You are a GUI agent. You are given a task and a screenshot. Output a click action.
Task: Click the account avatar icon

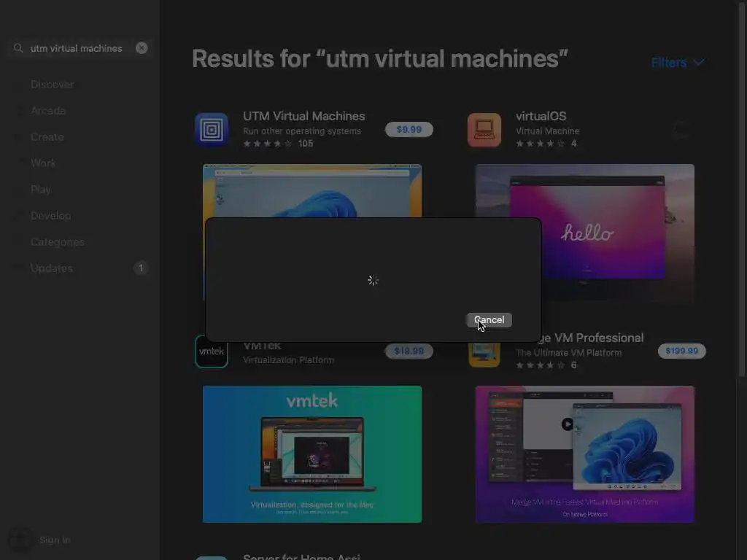(20, 540)
